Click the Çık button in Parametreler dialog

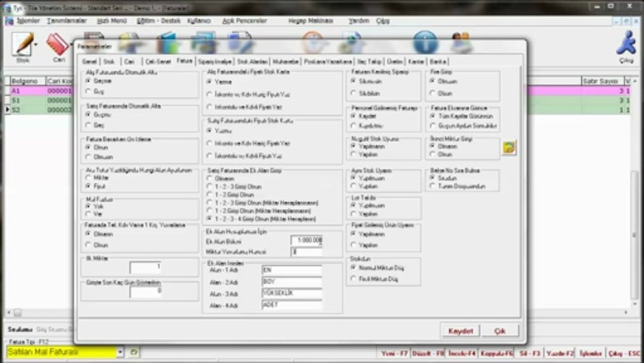[499, 331]
